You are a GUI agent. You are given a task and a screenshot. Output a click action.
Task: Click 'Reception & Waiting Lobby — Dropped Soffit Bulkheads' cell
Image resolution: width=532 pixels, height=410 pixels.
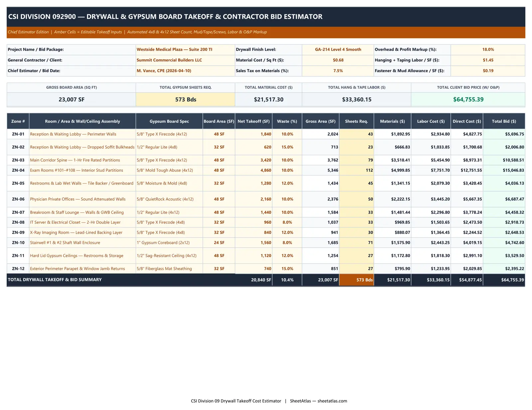(82, 147)
